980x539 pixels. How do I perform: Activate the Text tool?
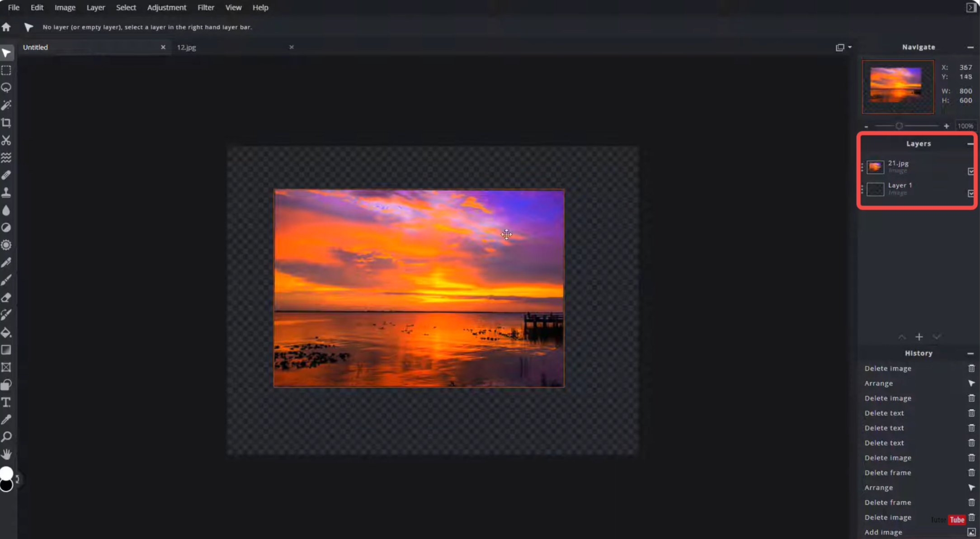tap(6, 402)
